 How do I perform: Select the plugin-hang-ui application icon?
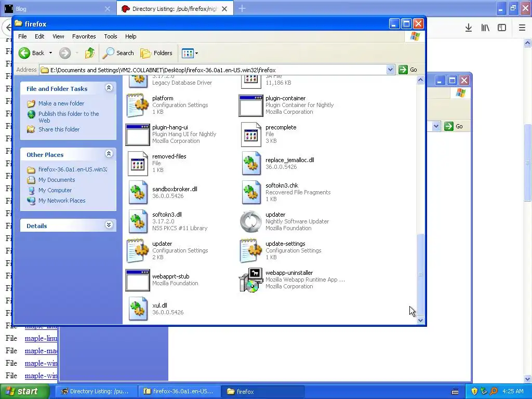pyautogui.click(x=137, y=135)
